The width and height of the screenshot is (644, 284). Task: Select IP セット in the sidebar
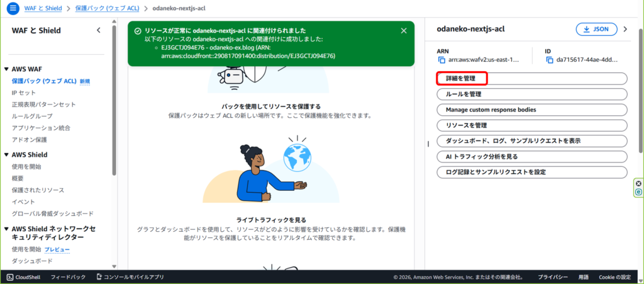(24, 93)
